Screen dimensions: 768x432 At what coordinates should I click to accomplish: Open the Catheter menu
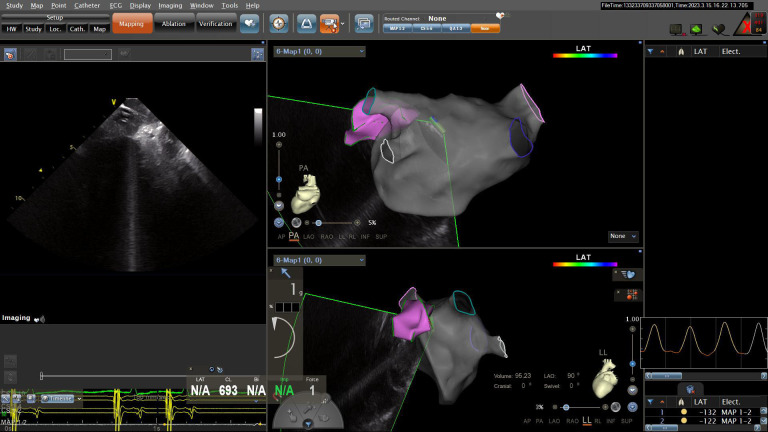tap(87, 5)
